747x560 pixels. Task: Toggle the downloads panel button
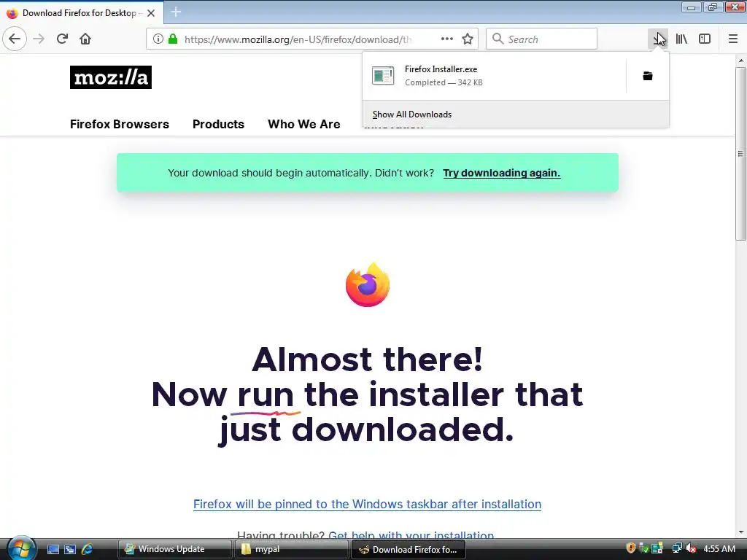coord(658,39)
